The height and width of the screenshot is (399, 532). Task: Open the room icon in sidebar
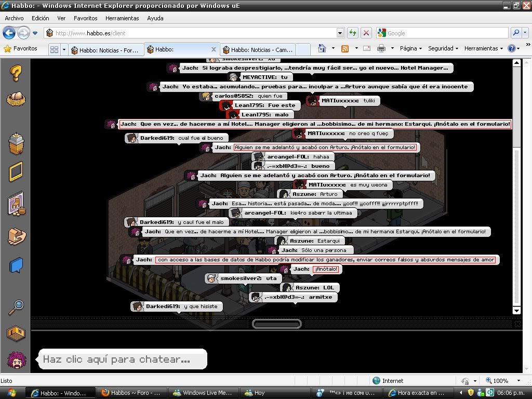16,333
